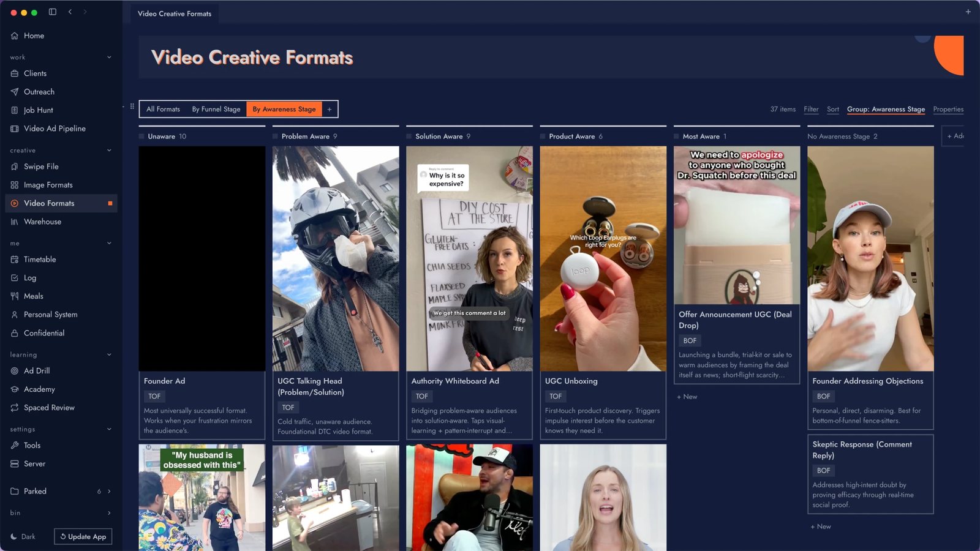Open Image Formats via its grid icon
The width and height of the screenshot is (980, 551).
(15, 185)
